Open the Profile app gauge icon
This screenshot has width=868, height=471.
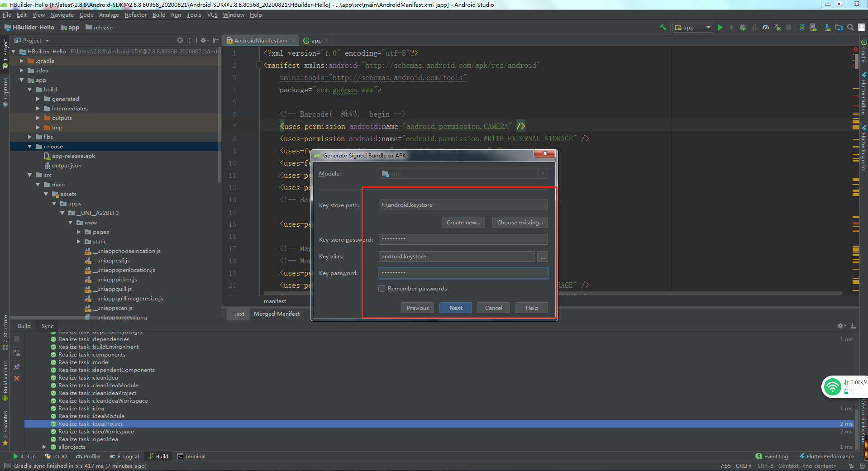click(766, 27)
